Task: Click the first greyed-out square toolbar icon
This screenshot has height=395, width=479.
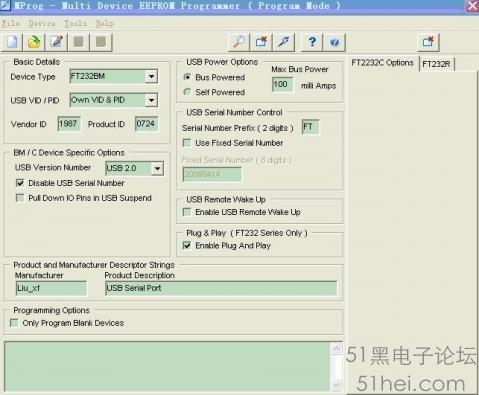Action: [79, 42]
